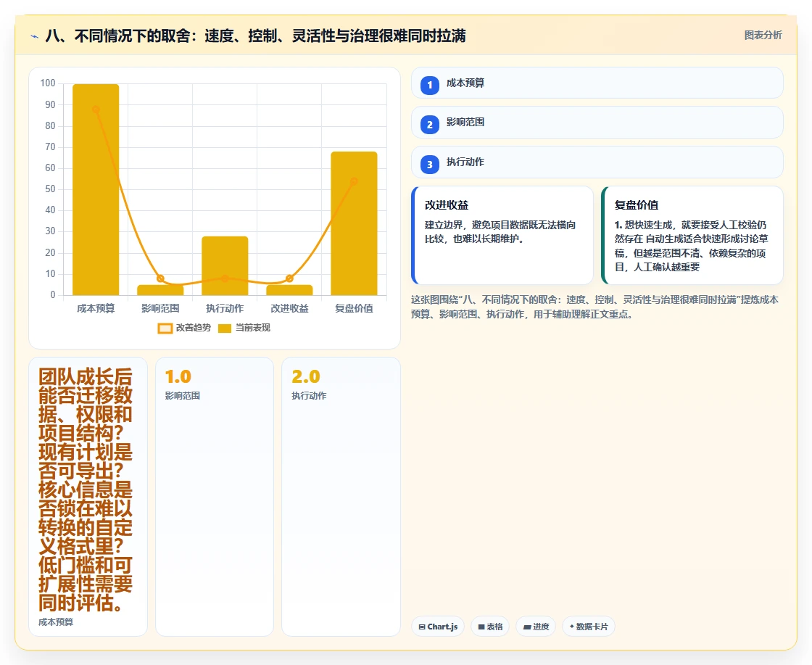Open the 复盘价值 card

pos(692,235)
